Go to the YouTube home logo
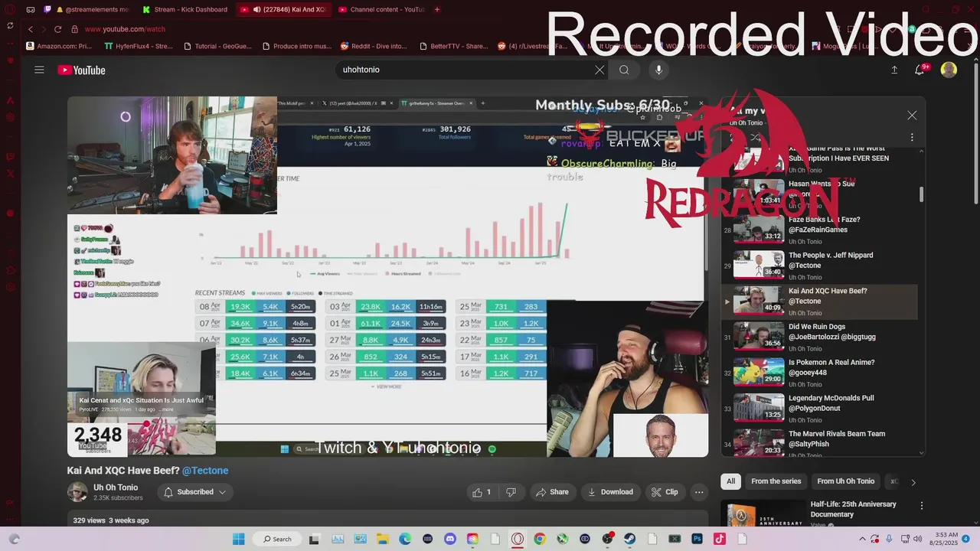The image size is (980, 551). [81, 70]
